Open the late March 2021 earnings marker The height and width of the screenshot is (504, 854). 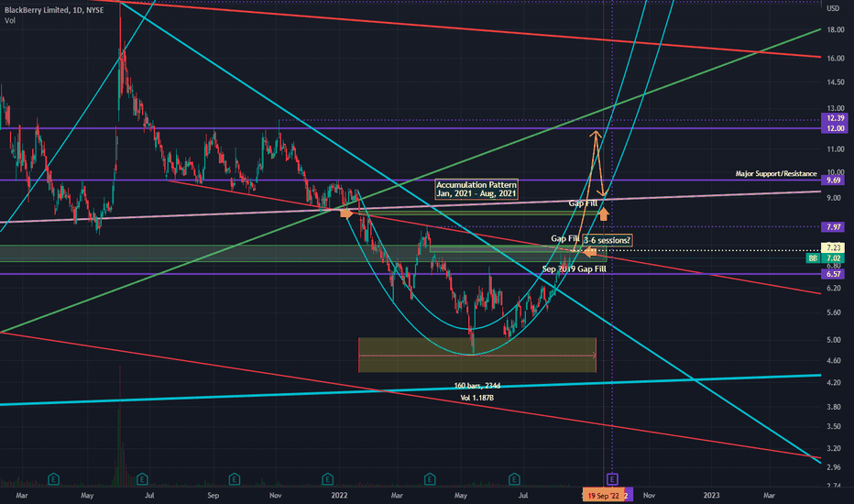click(x=53, y=479)
